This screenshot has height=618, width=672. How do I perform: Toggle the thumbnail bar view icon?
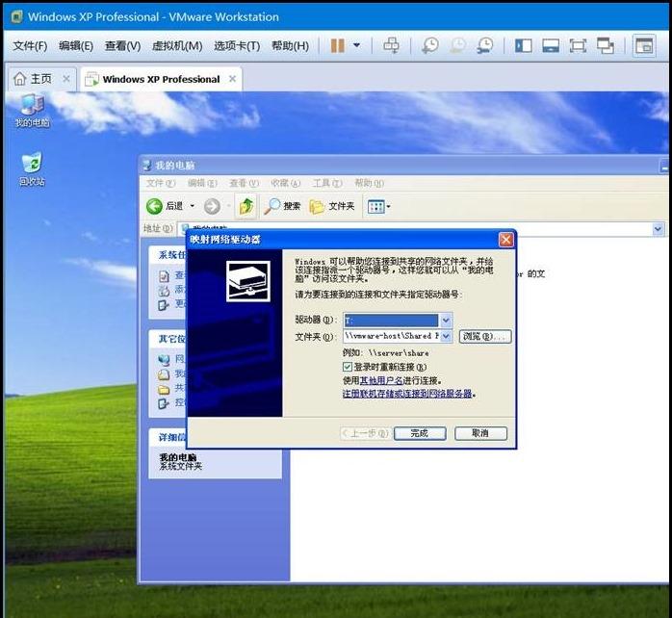click(x=551, y=45)
